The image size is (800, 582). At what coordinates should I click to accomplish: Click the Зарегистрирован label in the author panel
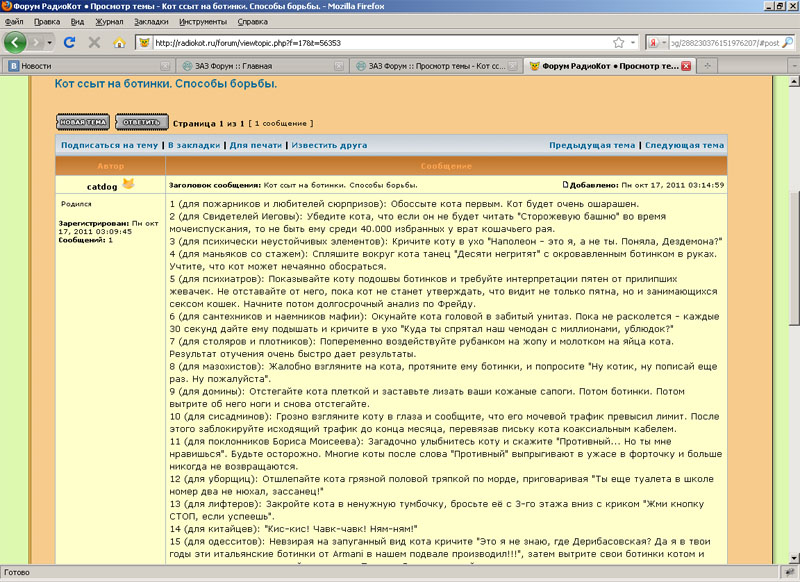(94, 223)
